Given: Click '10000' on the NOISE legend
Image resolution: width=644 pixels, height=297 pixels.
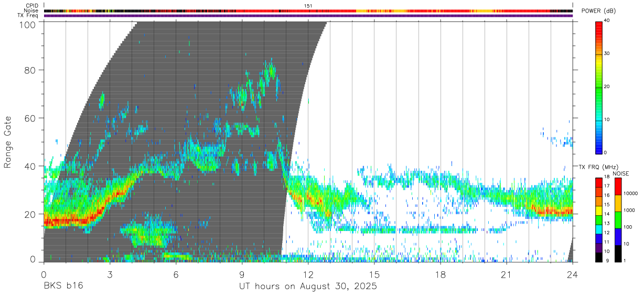Looking at the screenshot, I should pos(630,193).
